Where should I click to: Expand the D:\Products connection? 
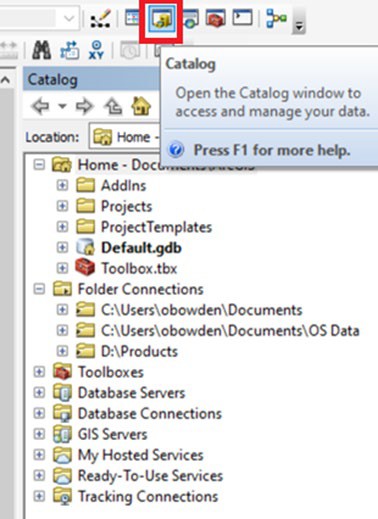tap(62, 351)
